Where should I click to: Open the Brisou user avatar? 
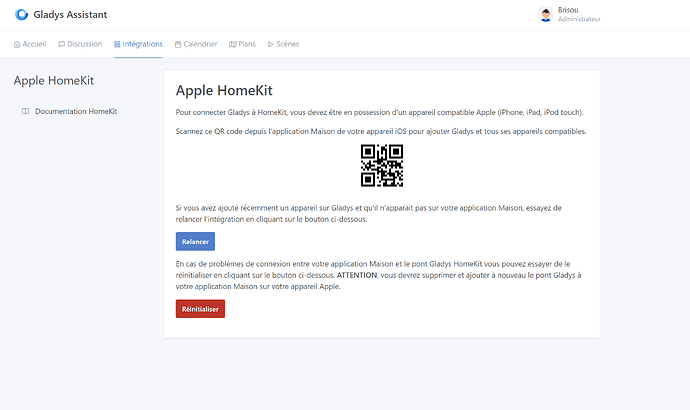pyautogui.click(x=546, y=15)
